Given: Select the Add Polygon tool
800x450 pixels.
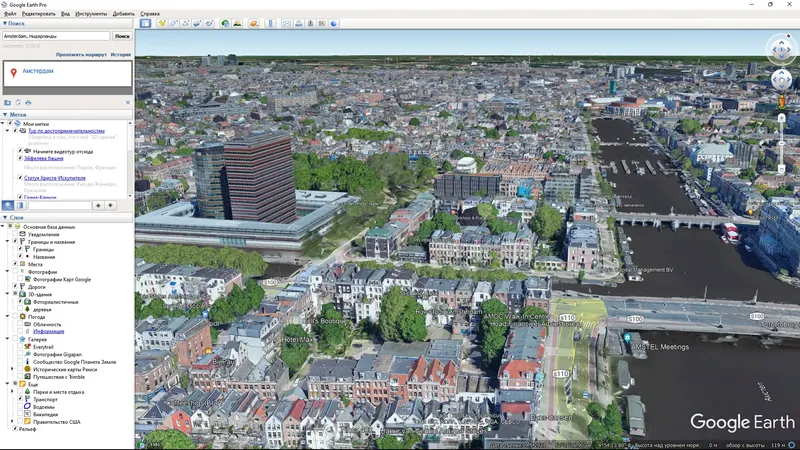Looking at the screenshot, I should 174,23.
